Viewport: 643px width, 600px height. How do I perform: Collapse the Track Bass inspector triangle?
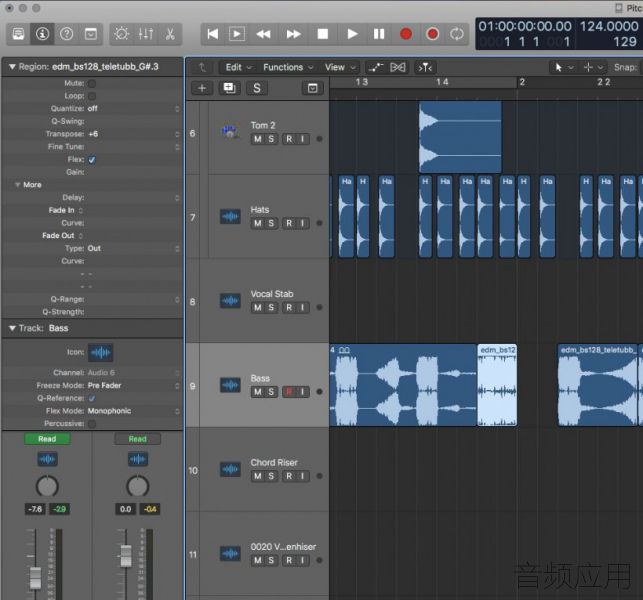click(x=12, y=328)
